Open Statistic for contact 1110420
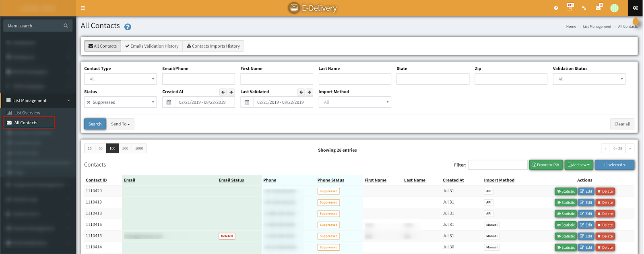This screenshot has height=254, width=644. click(x=566, y=191)
